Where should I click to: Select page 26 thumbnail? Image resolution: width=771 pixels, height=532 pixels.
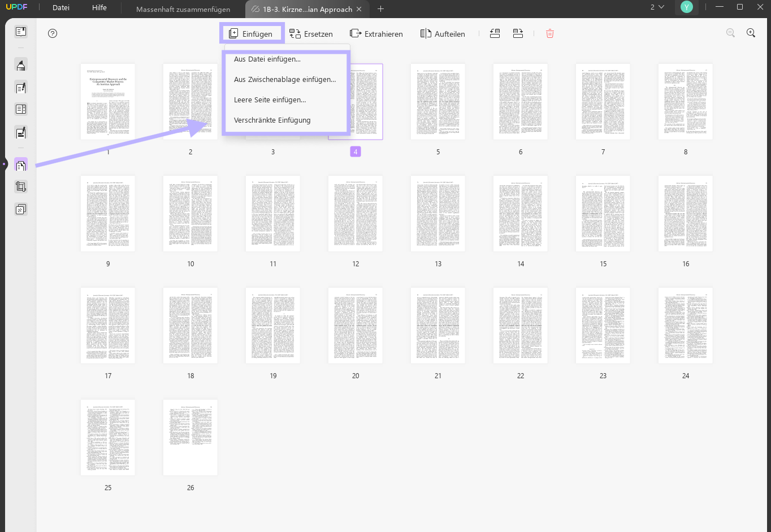click(190, 437)
